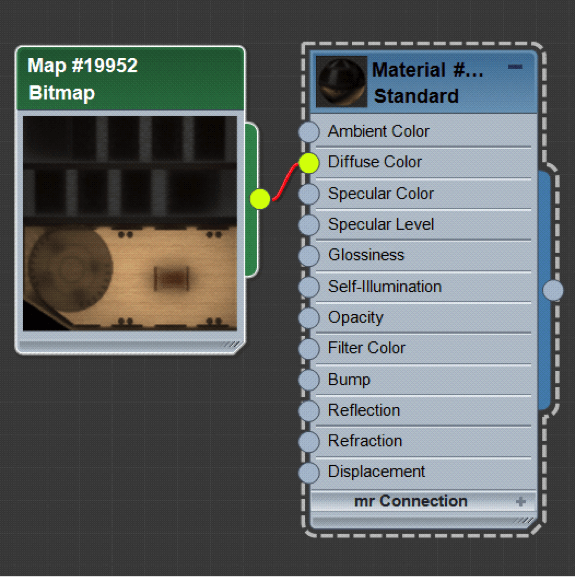Click the Self-Illumination input socket
The image size is (575, 577).
pyautogui.click(x=309, y=287)
